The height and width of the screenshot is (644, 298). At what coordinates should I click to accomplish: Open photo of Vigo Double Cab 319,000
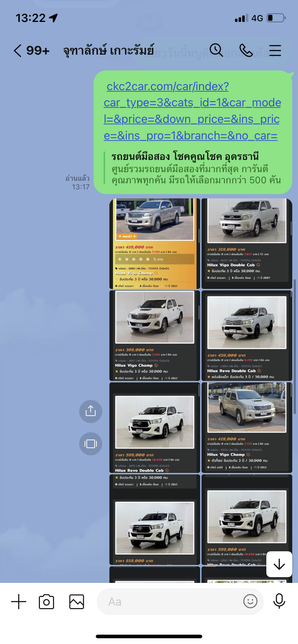(x=247, y=244)
